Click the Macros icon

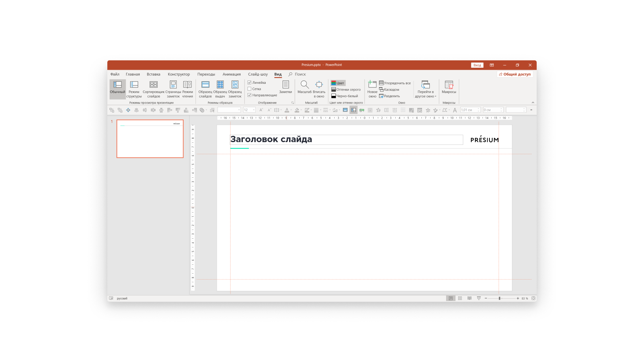tap(448, 89)
